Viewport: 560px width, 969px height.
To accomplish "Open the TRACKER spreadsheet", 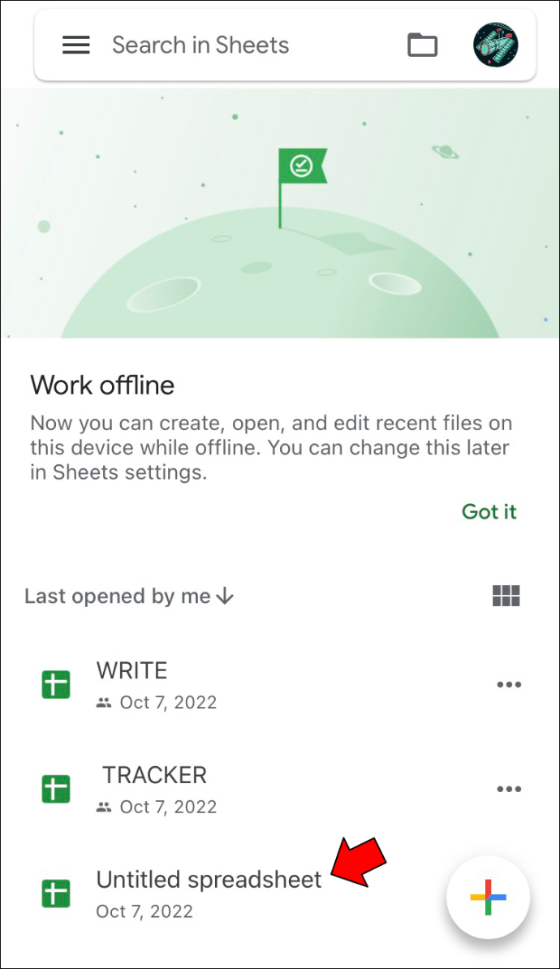I will point(154,775).
